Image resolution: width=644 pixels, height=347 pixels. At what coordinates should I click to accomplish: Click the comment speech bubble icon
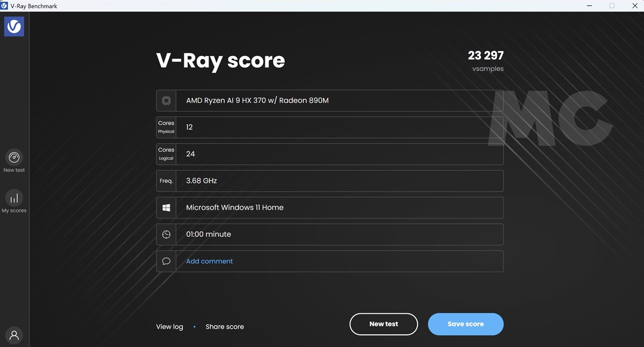click(x=166, y=261)
